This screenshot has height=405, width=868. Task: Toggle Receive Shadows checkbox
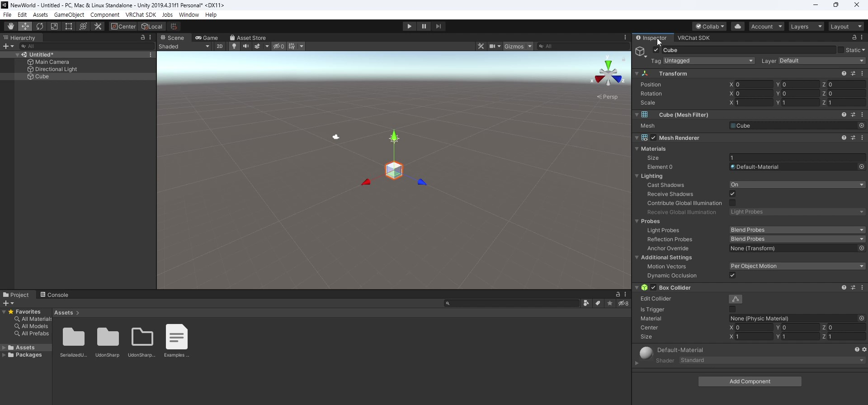(732, 194)
